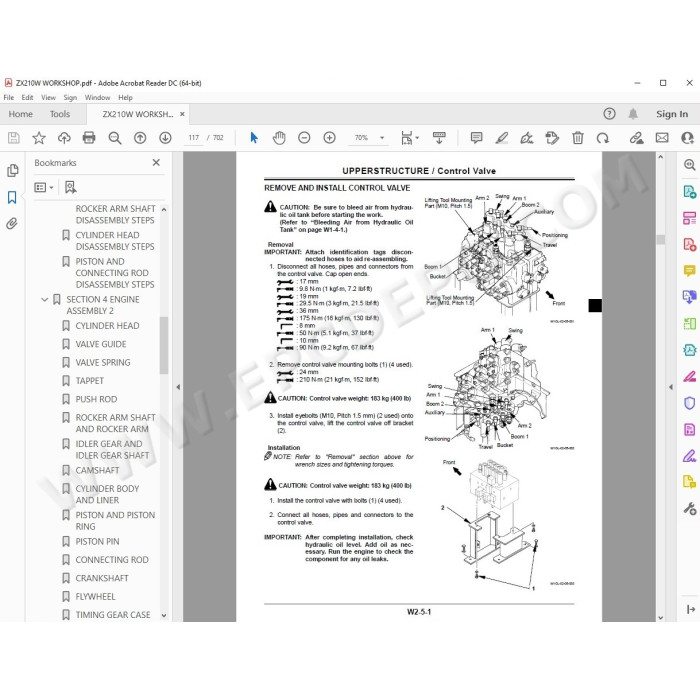Image resolution: width=700 pixels, height=700 pixels.
Task: Open the Comment tool in sidebar
Action: (689, 271)
